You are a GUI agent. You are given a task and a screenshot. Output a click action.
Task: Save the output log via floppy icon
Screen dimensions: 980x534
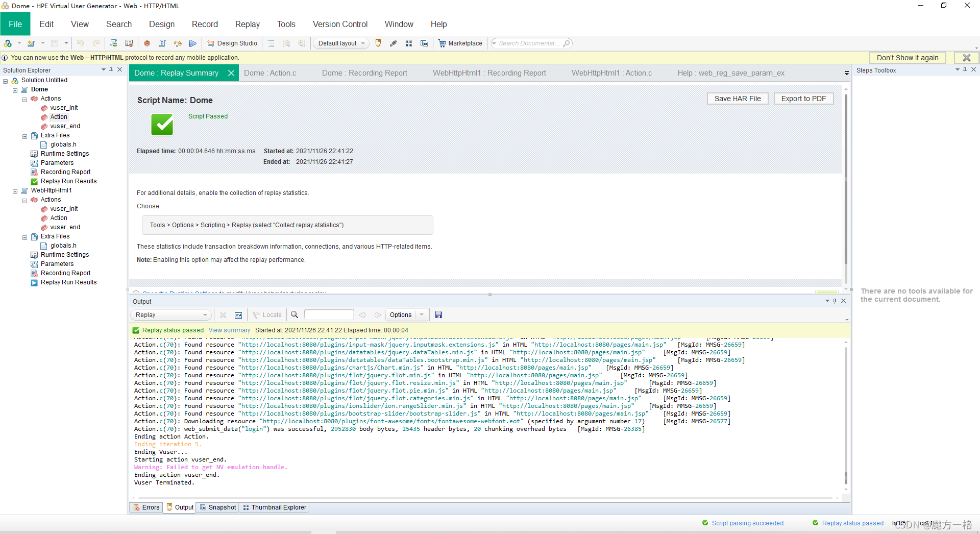click(x=438, y=315)
